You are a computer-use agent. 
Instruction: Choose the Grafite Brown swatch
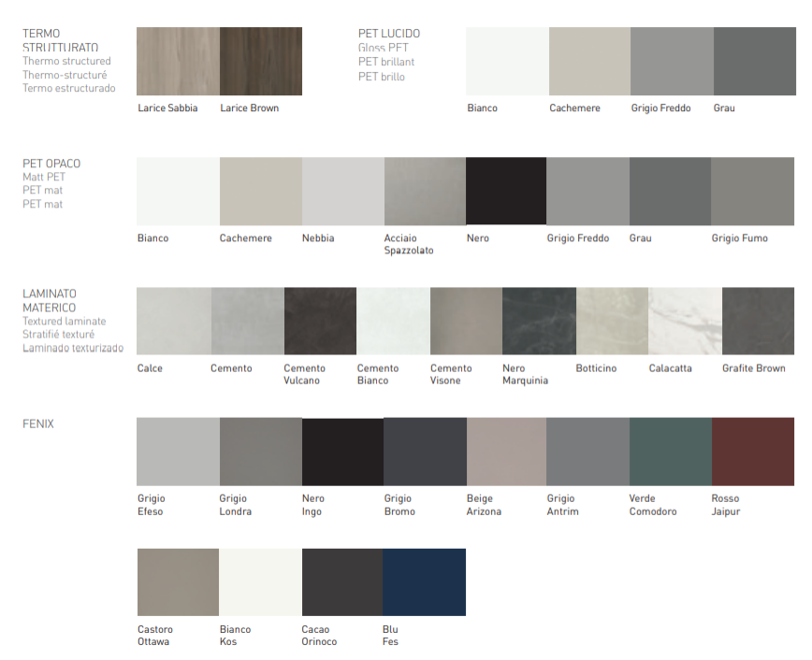(x=758, y=321)
